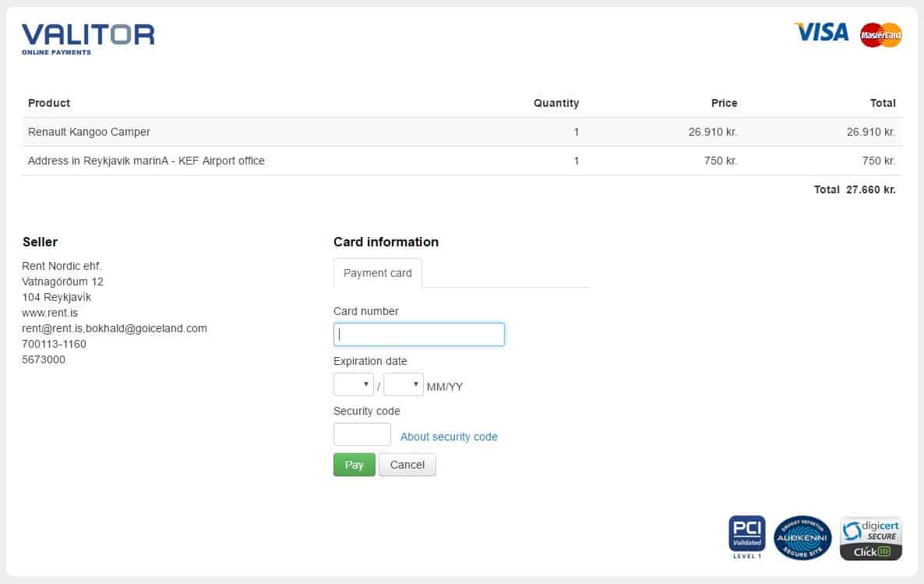Focus the Card number field

tap(419, 334)
